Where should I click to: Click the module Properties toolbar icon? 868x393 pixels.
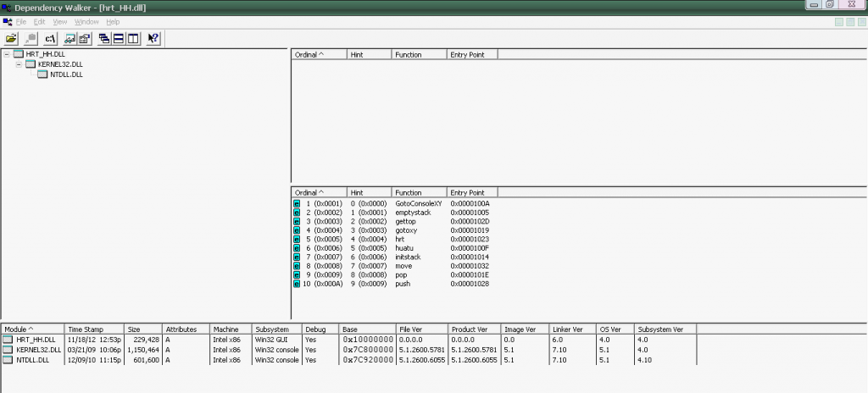[84, 39]
